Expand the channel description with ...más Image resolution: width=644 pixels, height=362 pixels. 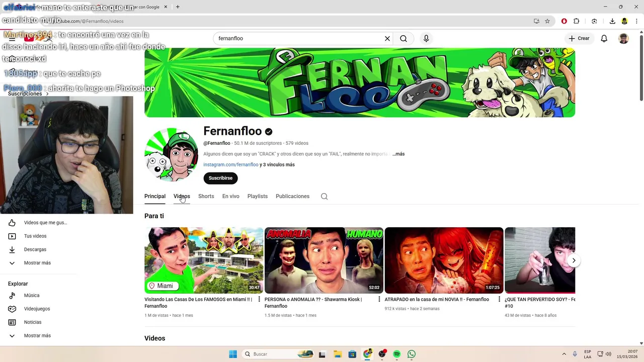(x=398, y=154)
